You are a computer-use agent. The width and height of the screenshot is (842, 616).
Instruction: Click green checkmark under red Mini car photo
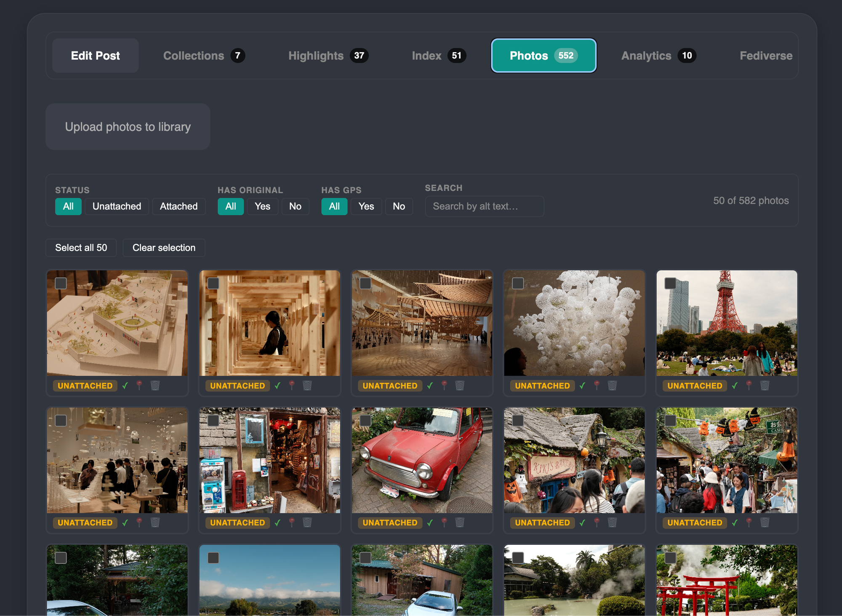click(x=430, y=523)
